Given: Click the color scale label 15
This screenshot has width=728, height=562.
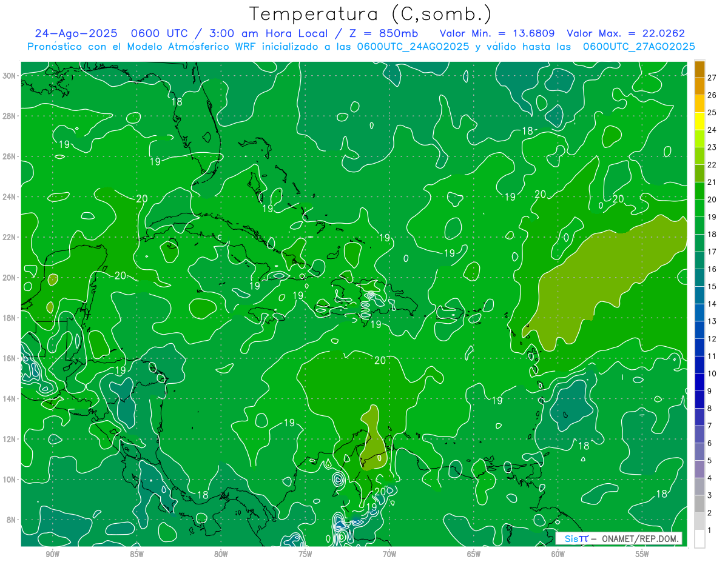Looking at the screenshot, I should tap(712, 287).
